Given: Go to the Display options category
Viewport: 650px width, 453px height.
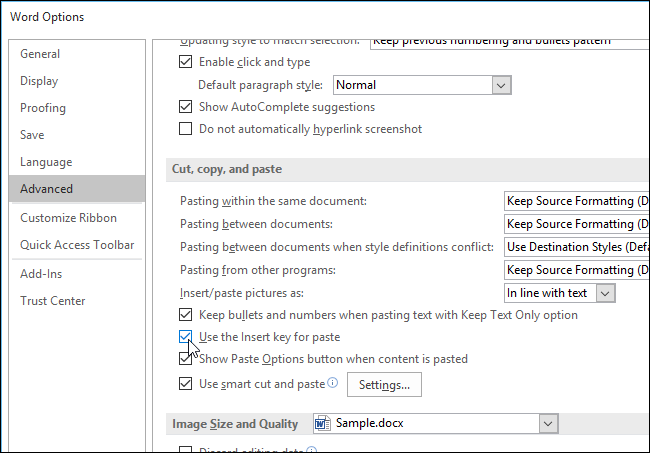Looking at the screenshot, I should coord(39,81).
